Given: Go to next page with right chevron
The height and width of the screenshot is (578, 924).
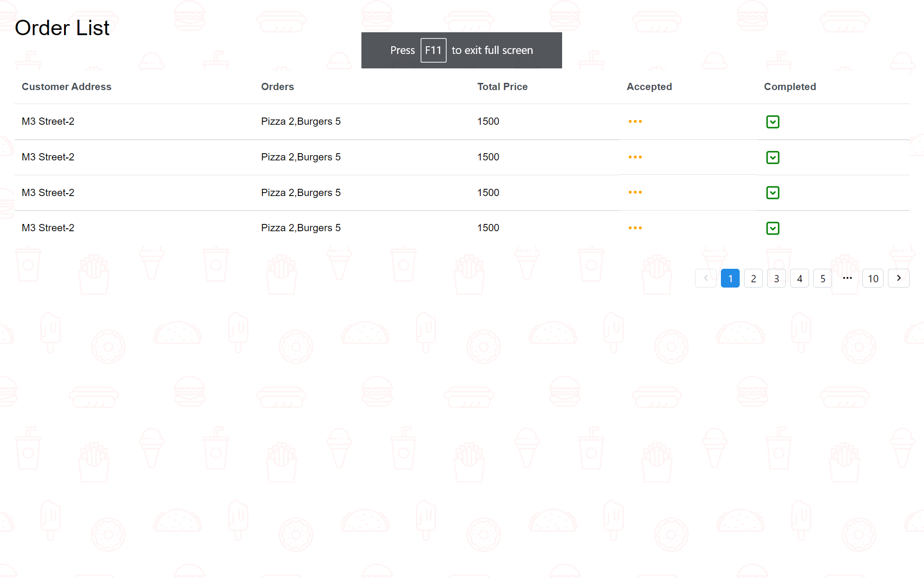Looking at the screenshot, I should click(898, 278).
